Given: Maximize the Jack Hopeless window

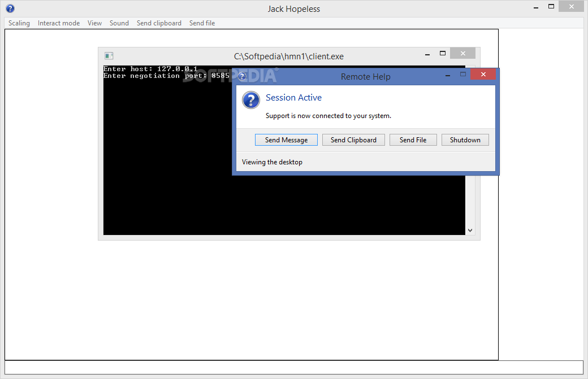Looking at the screenshot, I should click(551, 6).
